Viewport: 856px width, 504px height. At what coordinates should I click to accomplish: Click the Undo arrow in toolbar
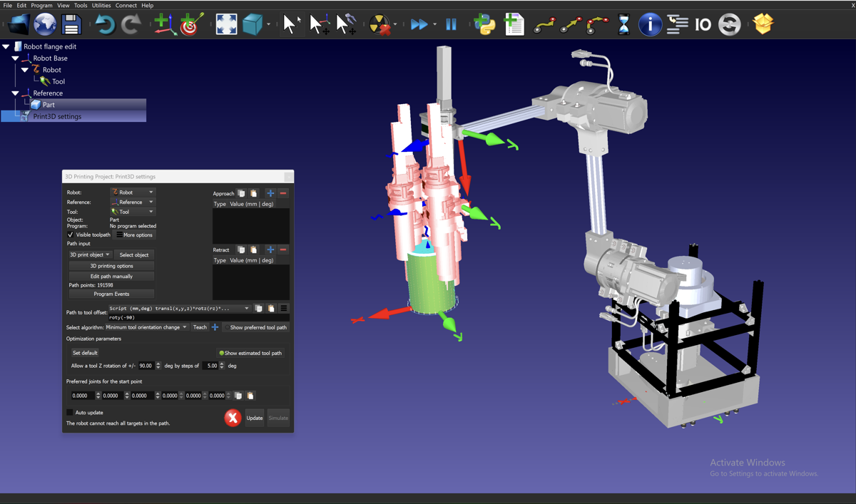105,25
